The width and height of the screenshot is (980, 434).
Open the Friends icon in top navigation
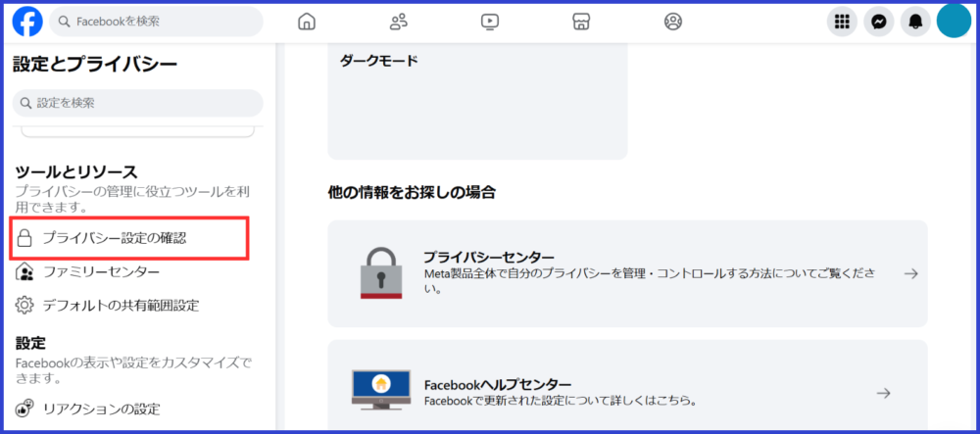point(398,22)
